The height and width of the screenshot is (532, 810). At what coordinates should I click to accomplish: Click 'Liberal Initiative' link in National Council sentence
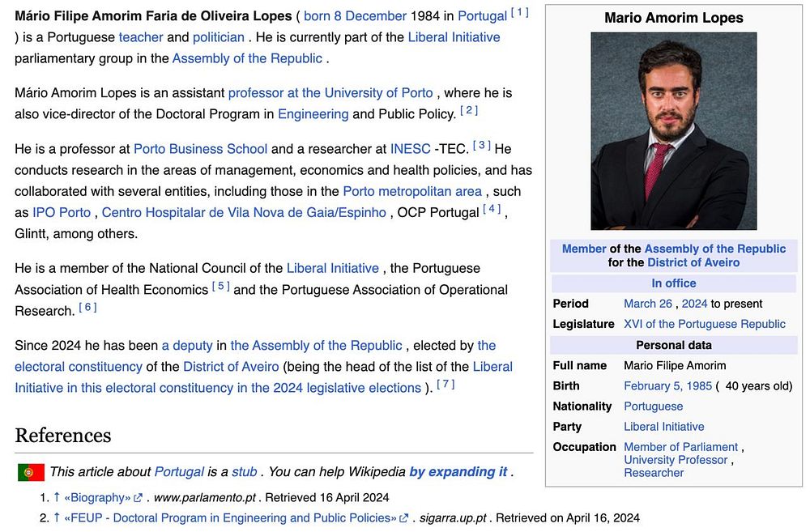coord(333,269)
